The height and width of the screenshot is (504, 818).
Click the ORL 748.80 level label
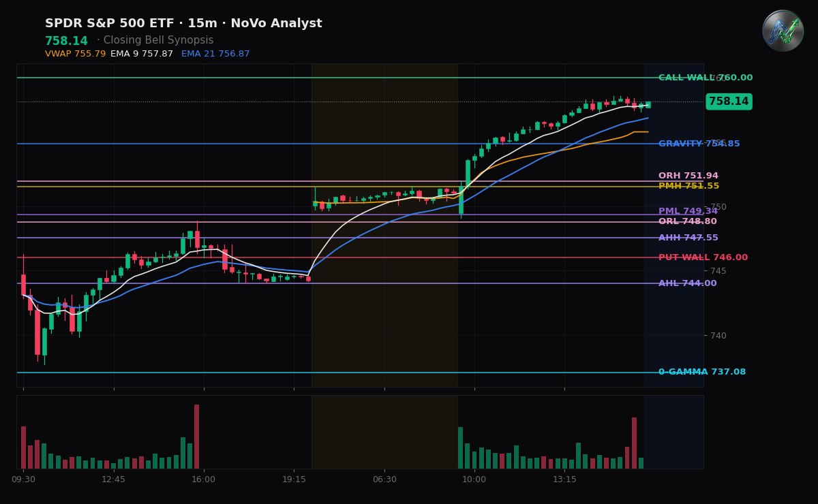coord(688,221)
